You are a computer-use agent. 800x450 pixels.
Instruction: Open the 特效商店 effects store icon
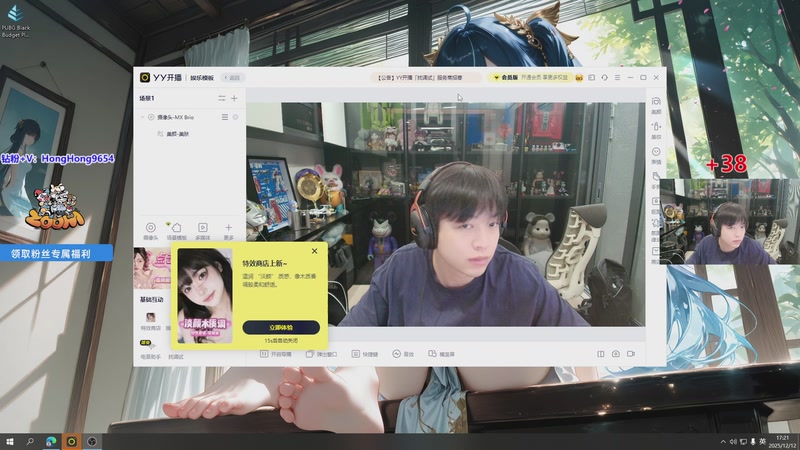pos(150,317)
